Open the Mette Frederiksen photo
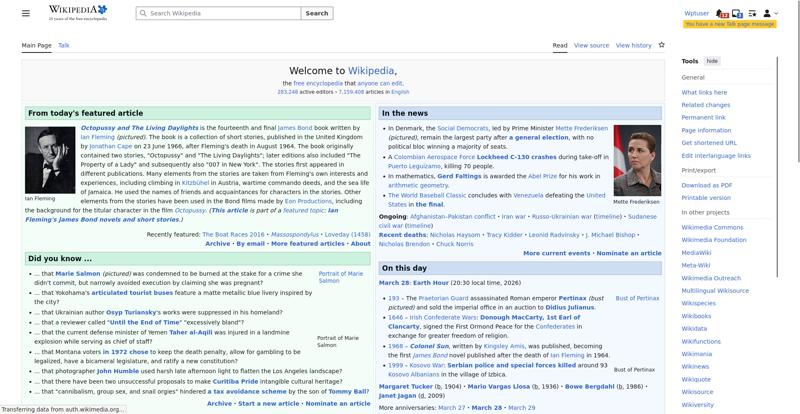 pos(636,160)
